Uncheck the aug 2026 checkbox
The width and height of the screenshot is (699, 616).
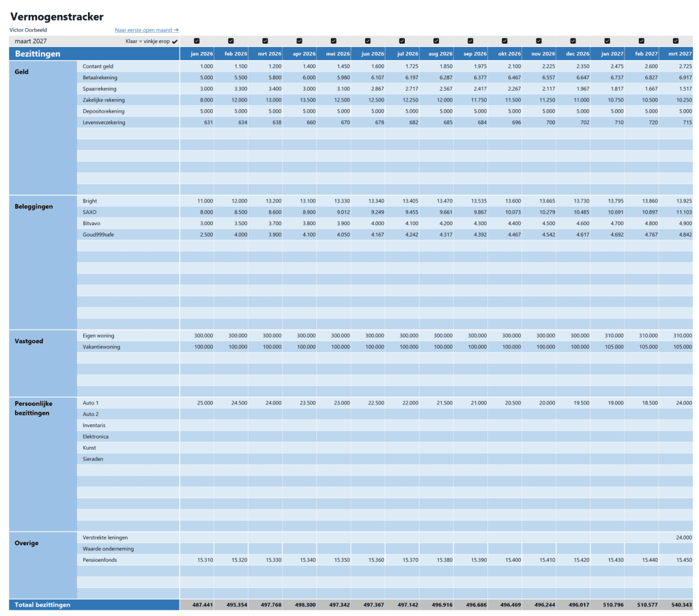point(436,40)
